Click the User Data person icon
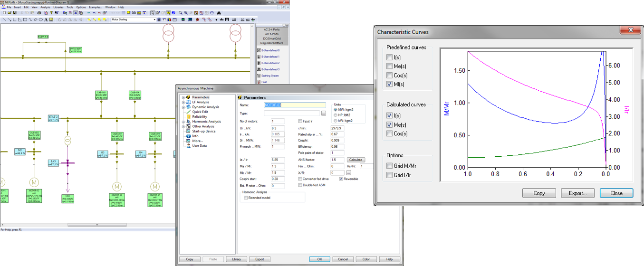Image resolution: width=644 pixels, height=266 pixels. (x=188, y=146)
